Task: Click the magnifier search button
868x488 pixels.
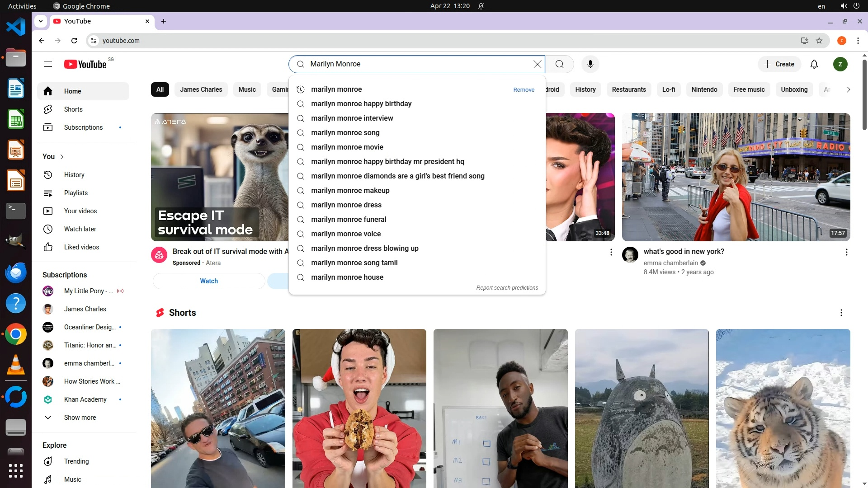Action: [559, 64]
